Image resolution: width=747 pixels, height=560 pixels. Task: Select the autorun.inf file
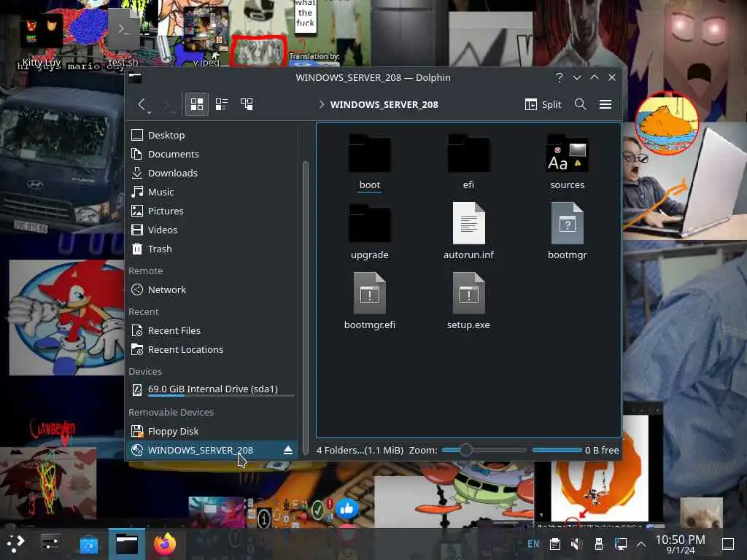tap(468, 232)
